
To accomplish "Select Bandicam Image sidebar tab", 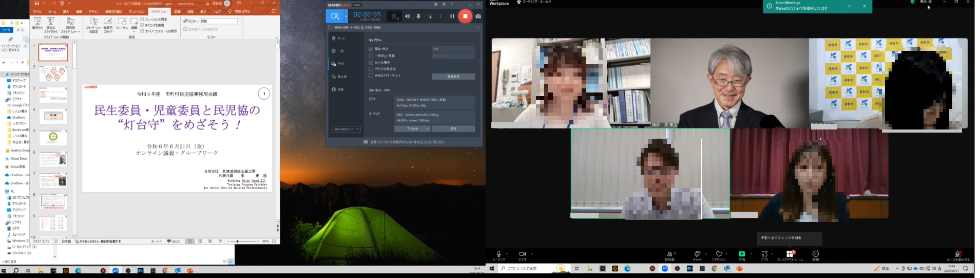I will pos(339,77).
